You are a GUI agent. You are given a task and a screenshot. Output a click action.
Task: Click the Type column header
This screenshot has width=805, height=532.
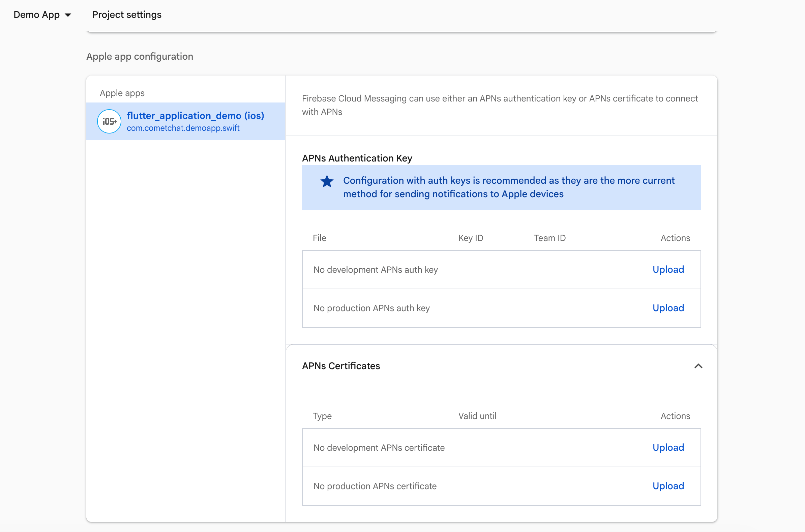[x=322, y=416]
